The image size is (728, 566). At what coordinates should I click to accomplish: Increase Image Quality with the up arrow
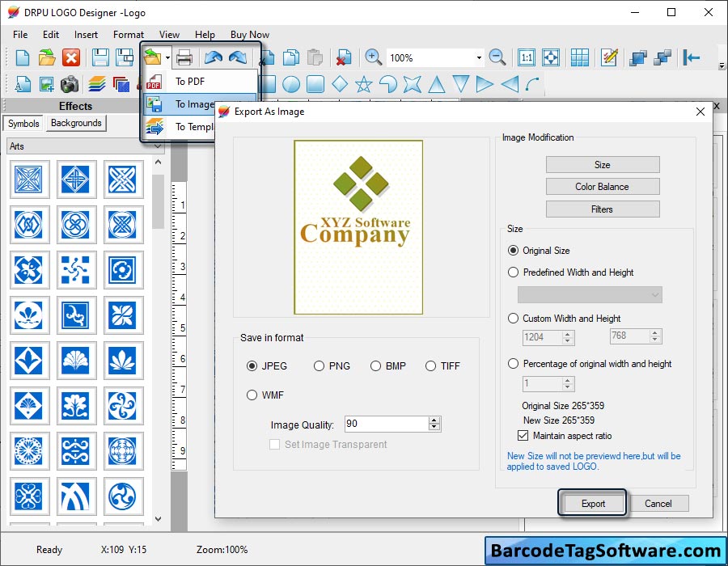pyautogui.click(x=435, y=420)
